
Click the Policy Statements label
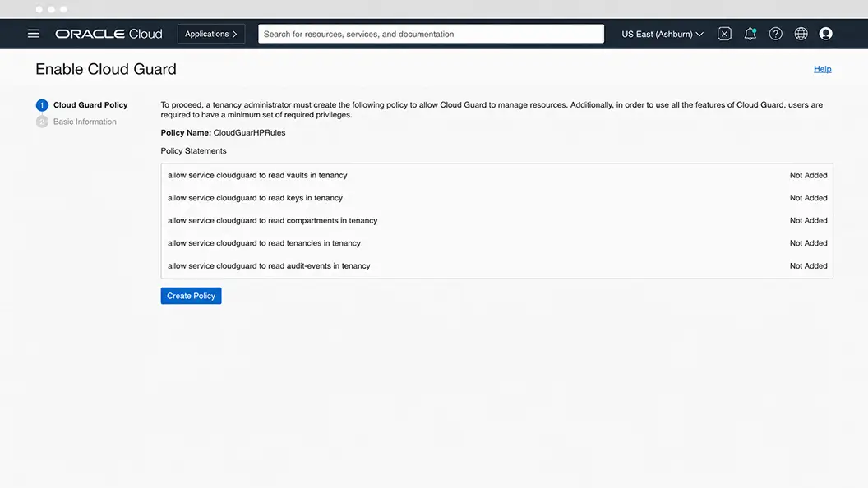pos(193,151)
